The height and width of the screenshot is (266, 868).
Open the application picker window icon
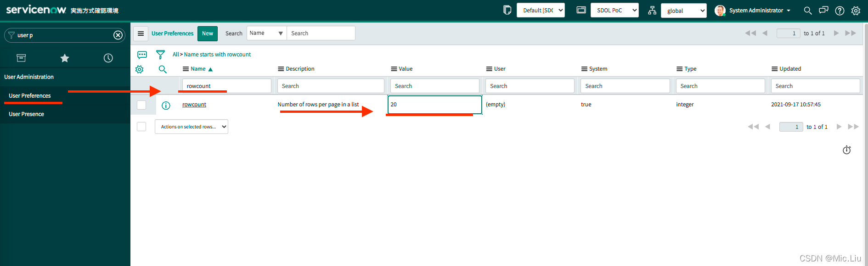tap(581, 10)
